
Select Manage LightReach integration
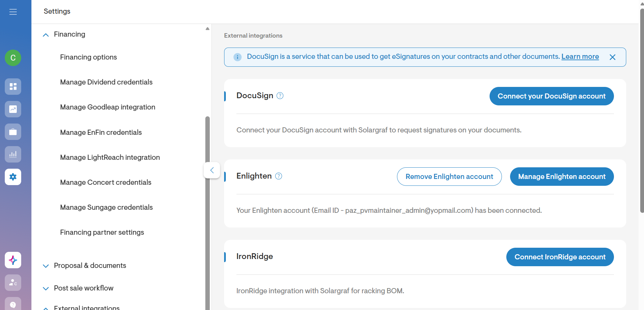tap(110, 157)
